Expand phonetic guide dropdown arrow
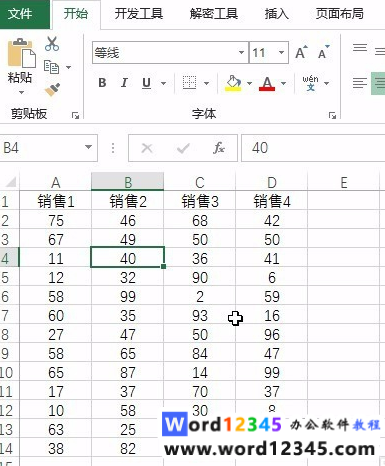 coord(326,83)
